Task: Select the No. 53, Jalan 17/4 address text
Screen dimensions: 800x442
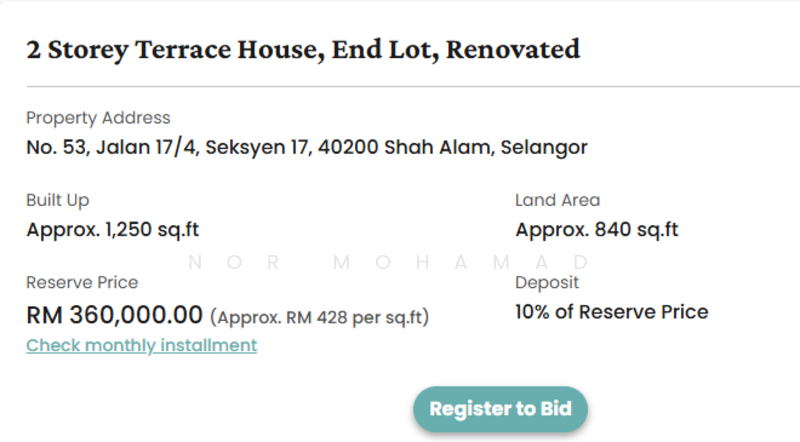Action: [x=306, y=148]
